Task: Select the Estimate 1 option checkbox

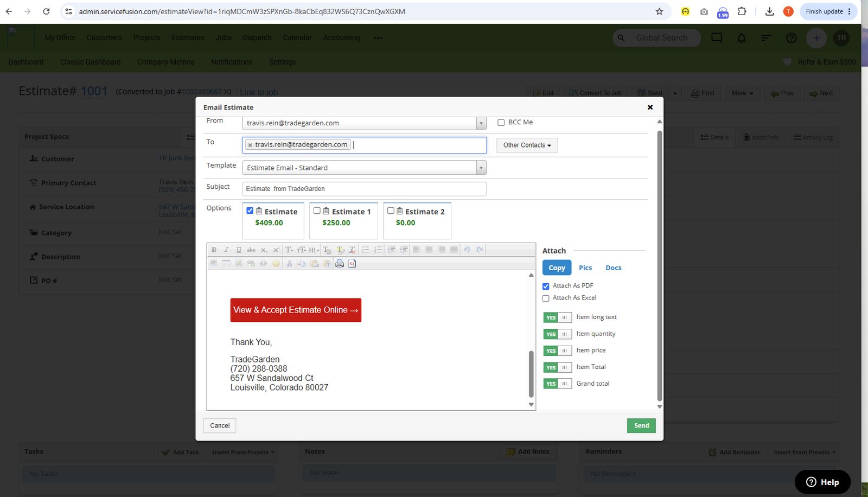Action: coord(317,211)
